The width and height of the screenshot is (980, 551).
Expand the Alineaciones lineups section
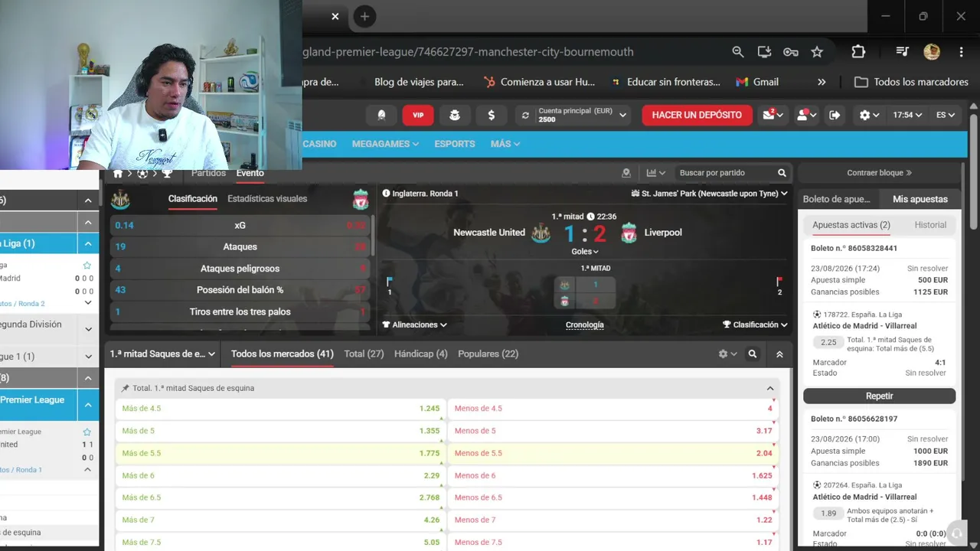coord(415,324)
